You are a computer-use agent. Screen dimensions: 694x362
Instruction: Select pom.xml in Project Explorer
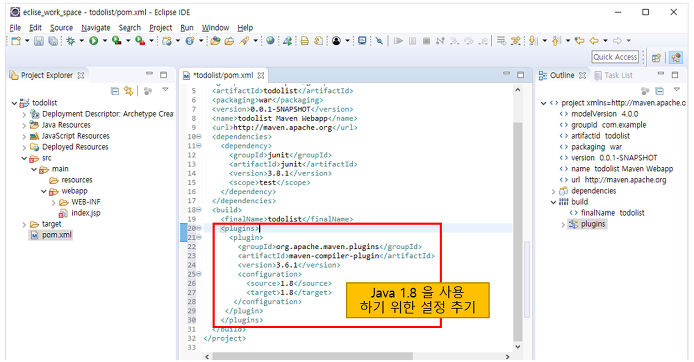[x=51, y=235]
